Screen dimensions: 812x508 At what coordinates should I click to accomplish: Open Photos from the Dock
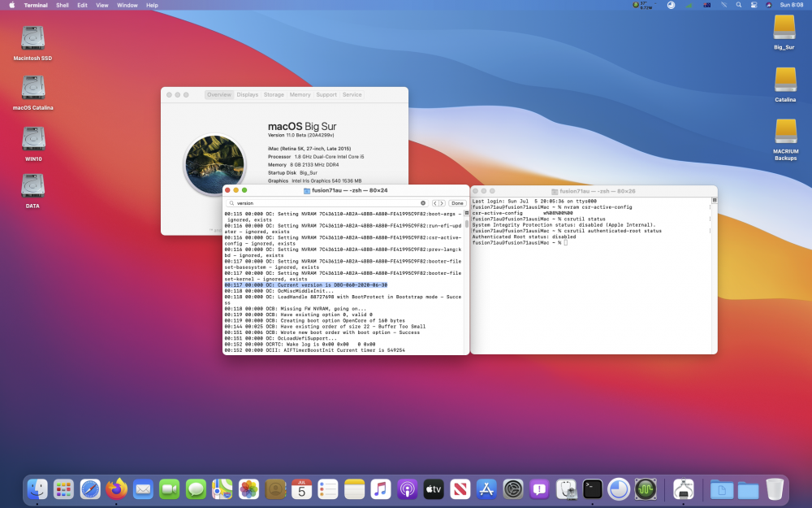(x=248, y=488)
